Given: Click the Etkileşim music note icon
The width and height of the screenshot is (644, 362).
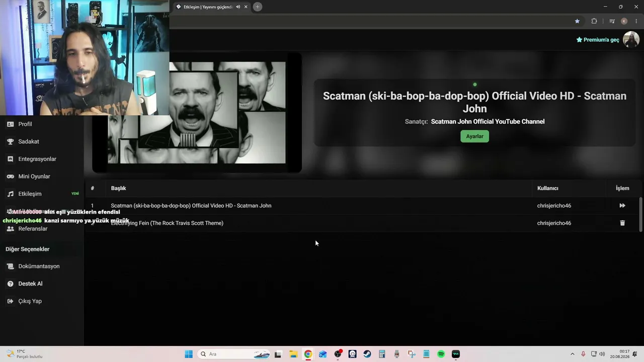Looking at the screenshot, I should (x=10, y=194).
